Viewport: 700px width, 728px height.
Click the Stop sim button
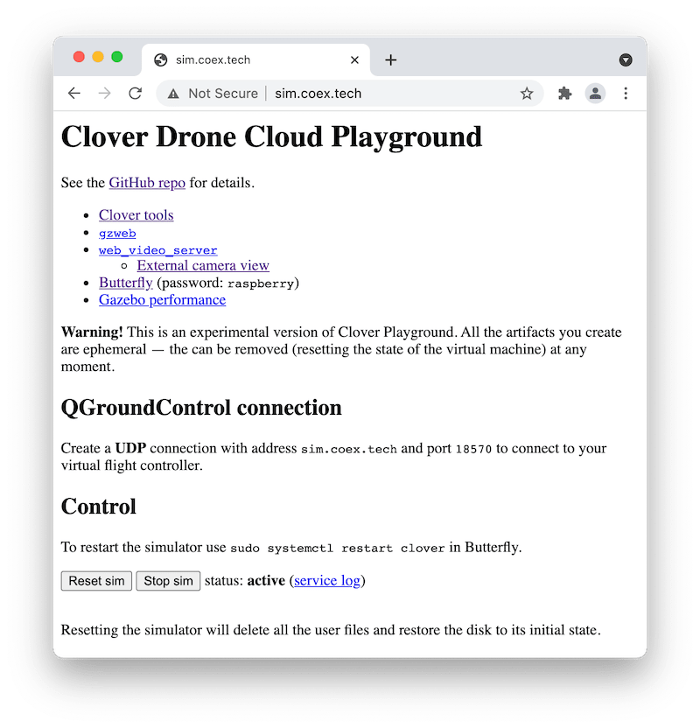pos(168,581)
